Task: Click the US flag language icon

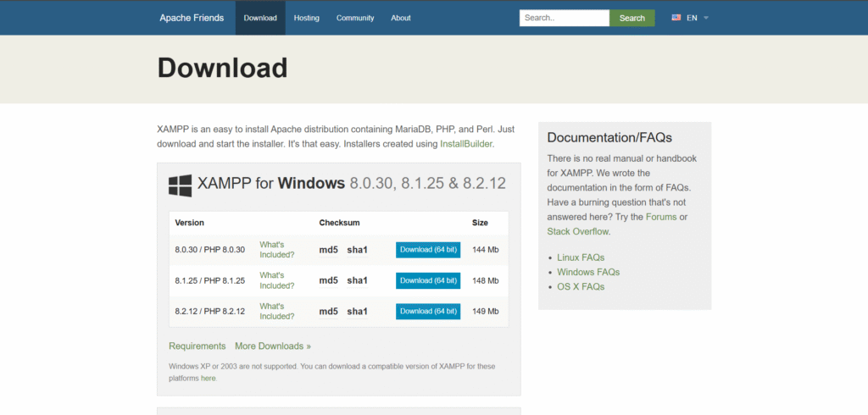Action: tap(676, 18)
